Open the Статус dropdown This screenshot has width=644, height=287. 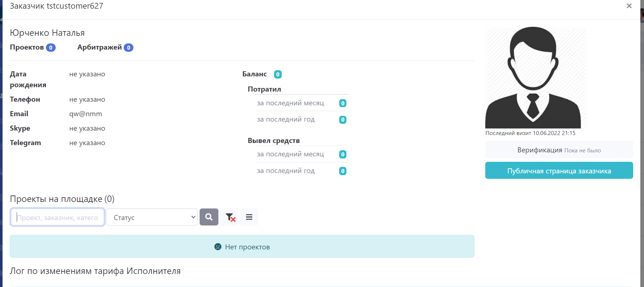(152, 217)
